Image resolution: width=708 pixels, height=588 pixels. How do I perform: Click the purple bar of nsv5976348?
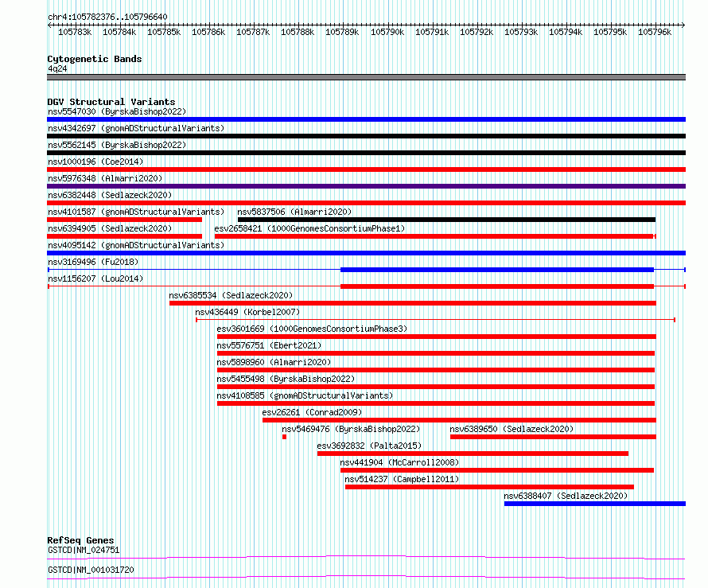[366, 186]
